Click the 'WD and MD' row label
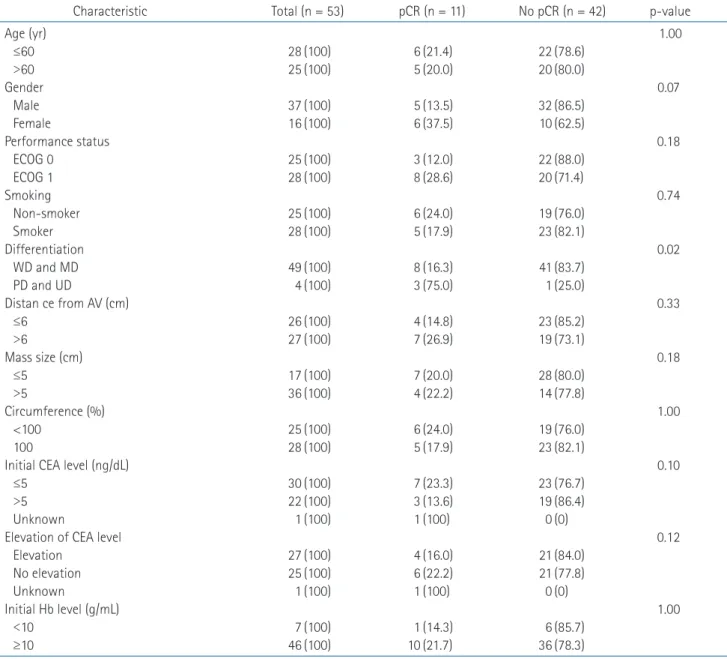Screen dimensions: 727x659 click(46, 267)
